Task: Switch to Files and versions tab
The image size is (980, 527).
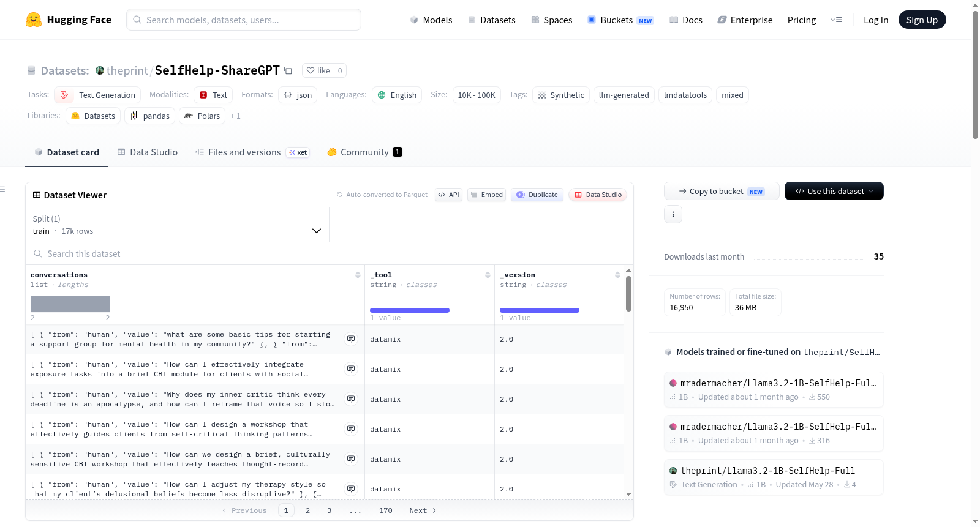Action: 252,152
